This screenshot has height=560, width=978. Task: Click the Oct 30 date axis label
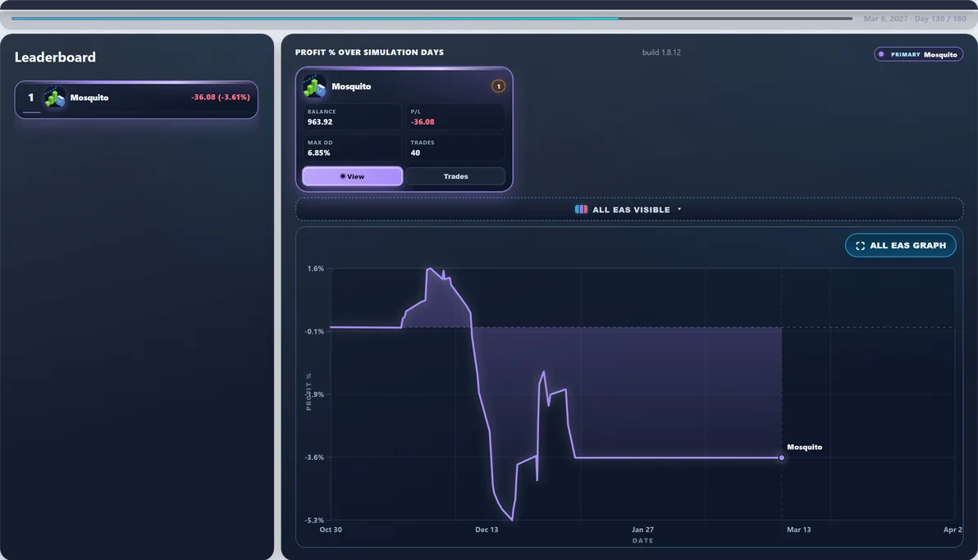pos(331,530)
